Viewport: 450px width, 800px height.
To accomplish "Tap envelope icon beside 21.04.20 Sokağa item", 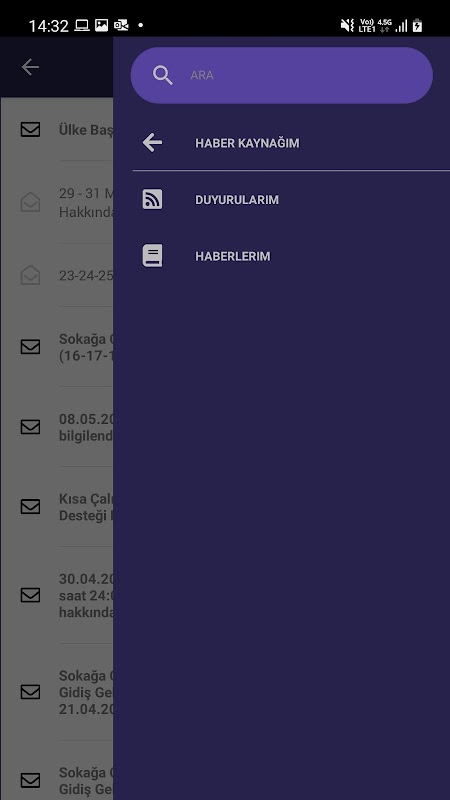I will (30, 692).
